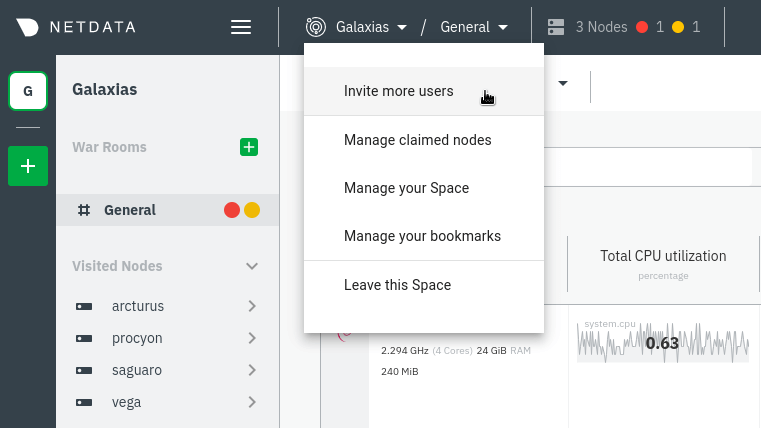This screenshot has height=428, width=761.
Task: Open the procyon visited node
Action: pyautogui.click(x=137, y=338)
